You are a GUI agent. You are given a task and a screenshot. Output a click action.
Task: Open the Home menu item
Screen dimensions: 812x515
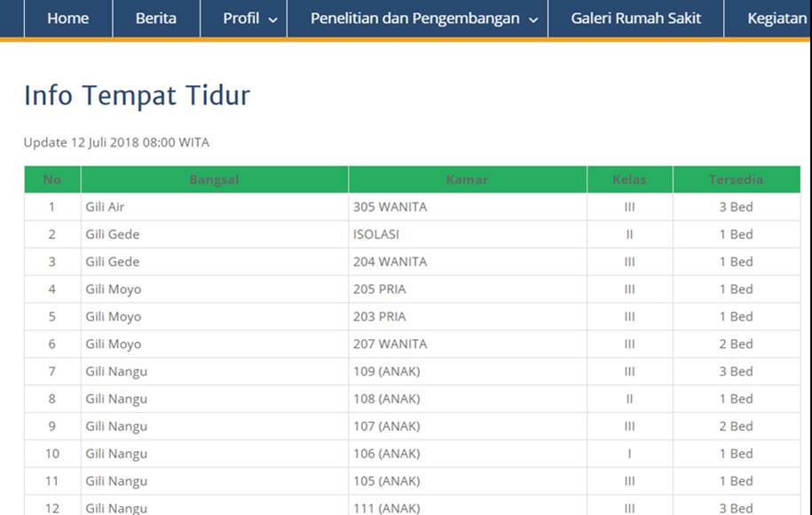click(68, 19)
